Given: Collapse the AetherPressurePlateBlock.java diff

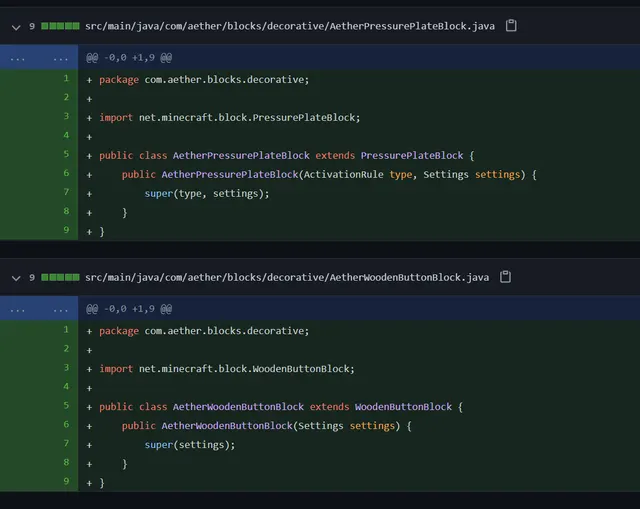Looking at the screenshot, I should tap(16, 27).
